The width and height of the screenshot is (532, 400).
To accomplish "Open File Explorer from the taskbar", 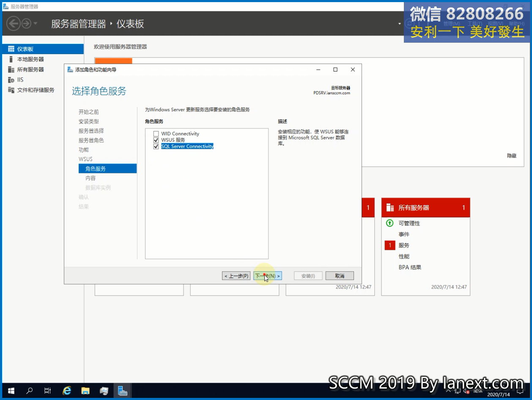I will point(85,391).
